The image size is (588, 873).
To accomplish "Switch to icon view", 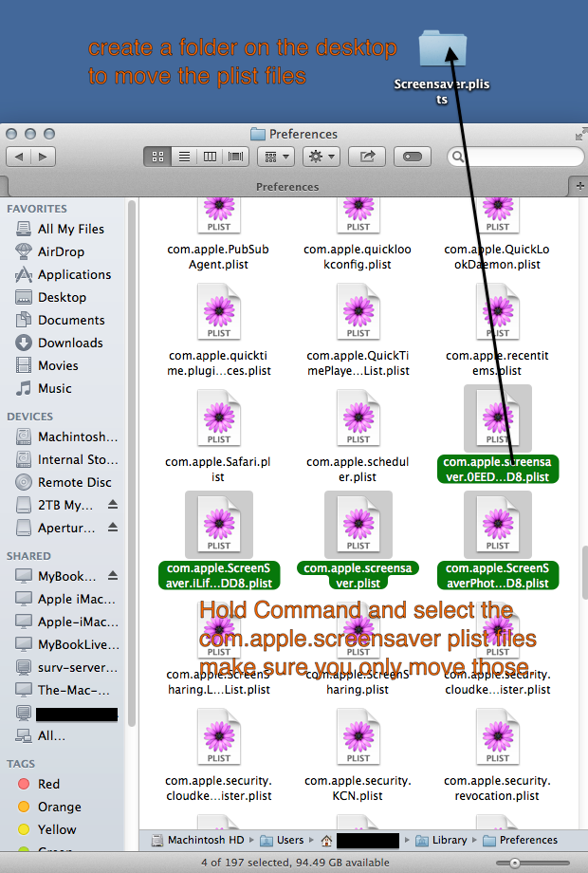I will 157,157.
